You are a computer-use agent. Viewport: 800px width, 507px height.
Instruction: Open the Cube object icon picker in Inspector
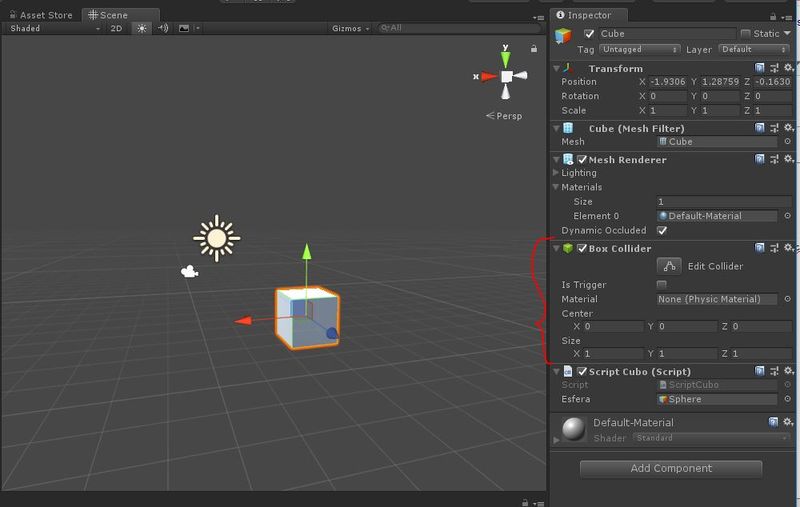click(563, 36)
